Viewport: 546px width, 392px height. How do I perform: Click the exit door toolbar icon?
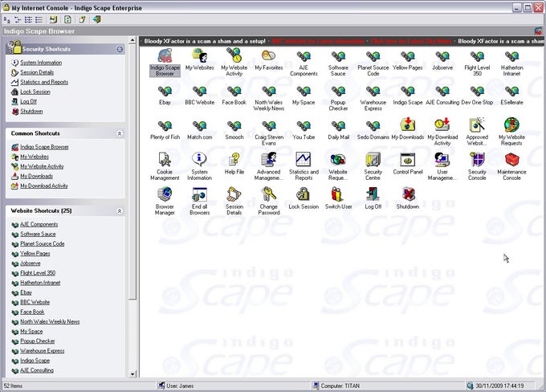point(97,19)
